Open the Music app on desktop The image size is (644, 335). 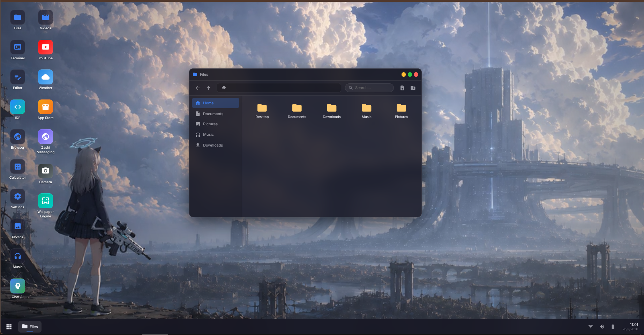coord(17,259)
